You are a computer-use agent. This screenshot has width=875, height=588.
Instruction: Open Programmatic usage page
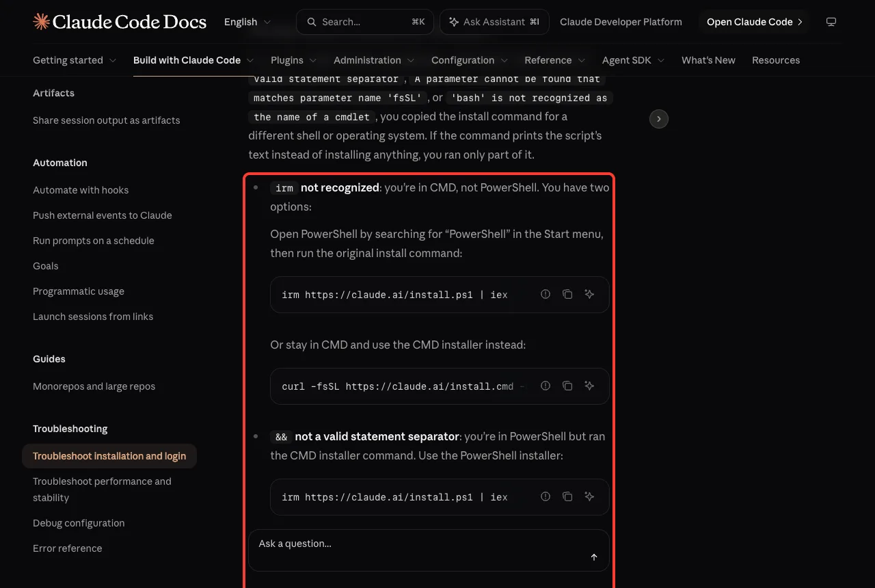[79, 291]
